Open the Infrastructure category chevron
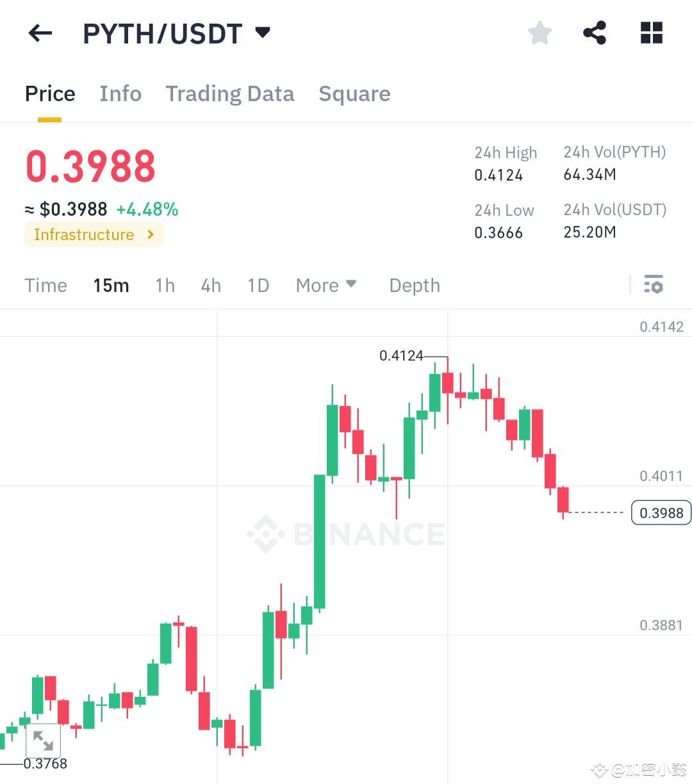 [152, 234]
